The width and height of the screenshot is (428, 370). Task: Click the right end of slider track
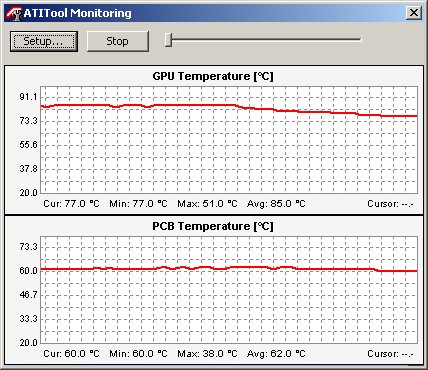[x=359, y=40]
